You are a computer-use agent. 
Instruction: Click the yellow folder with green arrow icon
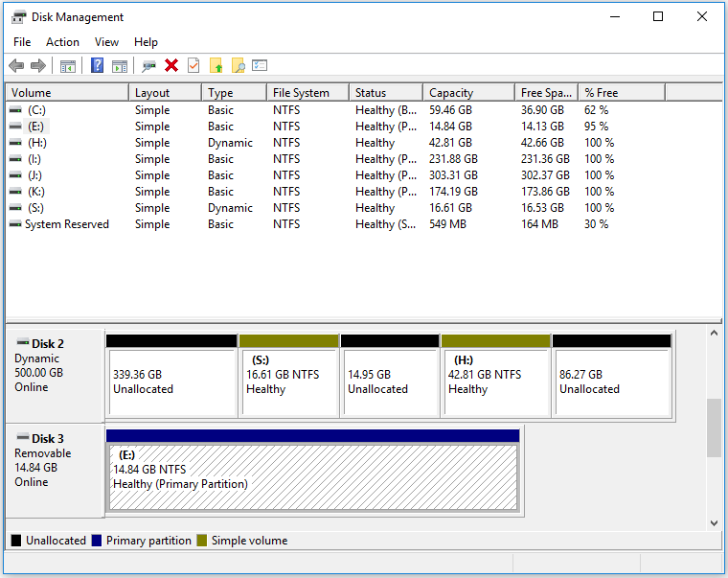[216, 66]
